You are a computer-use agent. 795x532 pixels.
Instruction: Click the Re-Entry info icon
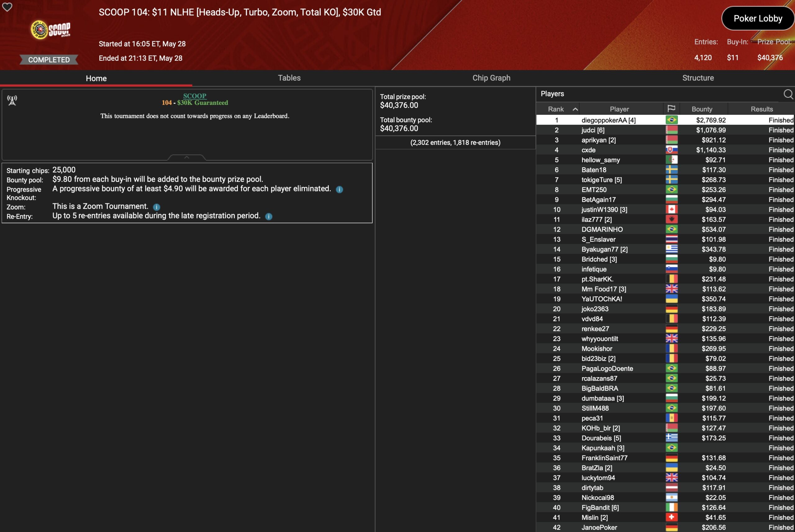269,217
